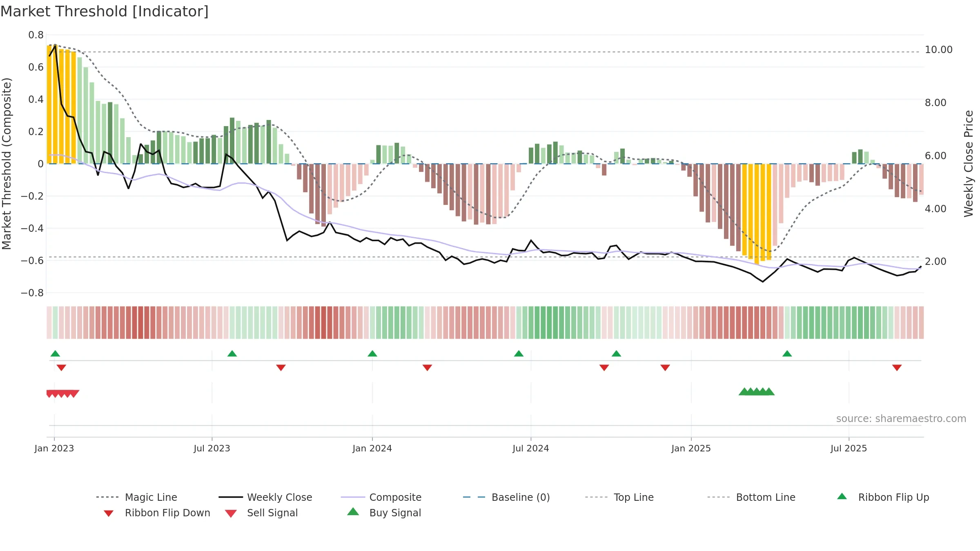980x551 pixels.
Task: Click the Ribbon Flip Down marker after Jul 2025
Action: click(x=897, y=368)
